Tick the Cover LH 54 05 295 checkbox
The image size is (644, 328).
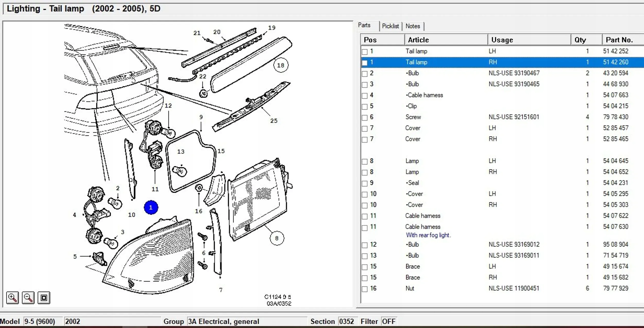(x=365, y=194)
